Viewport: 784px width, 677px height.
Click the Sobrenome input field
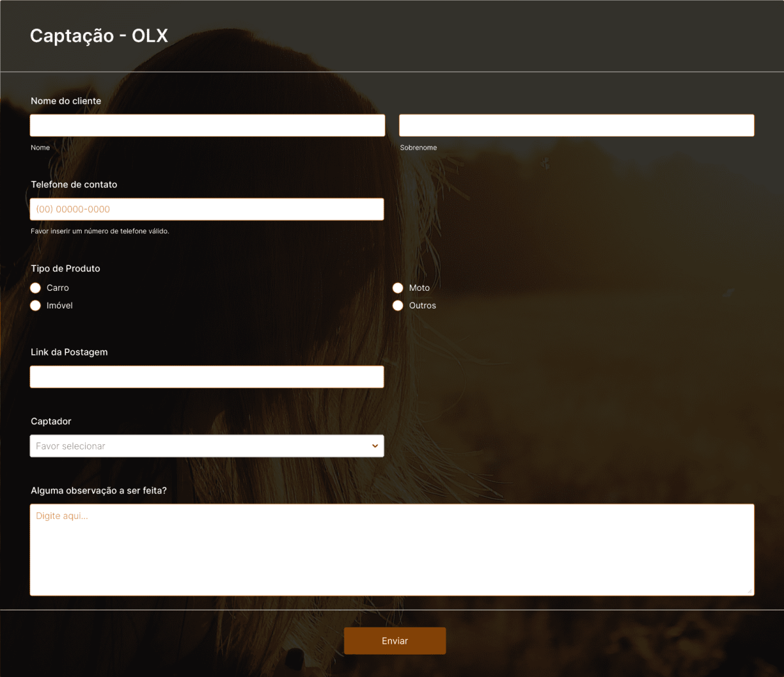[576, 125]
